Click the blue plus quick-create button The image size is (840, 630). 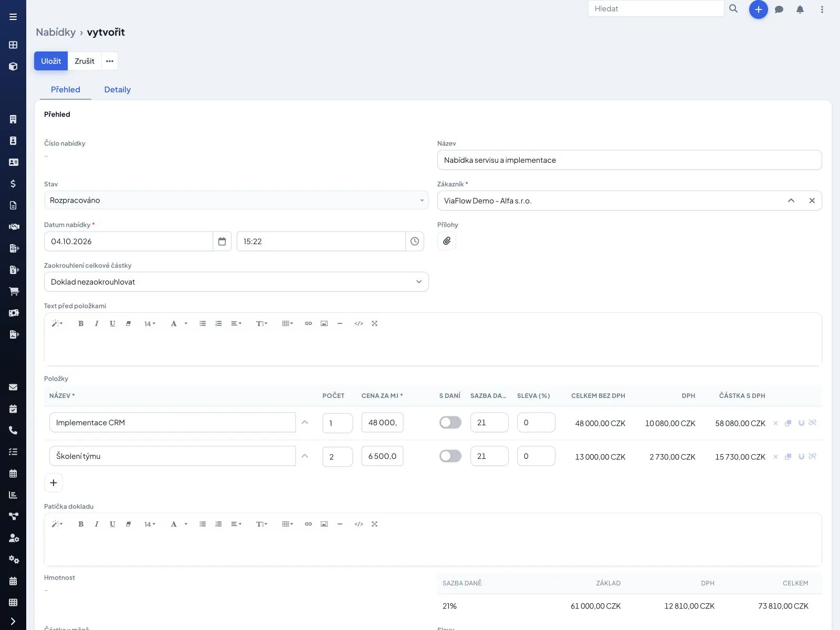coord(758,9)
